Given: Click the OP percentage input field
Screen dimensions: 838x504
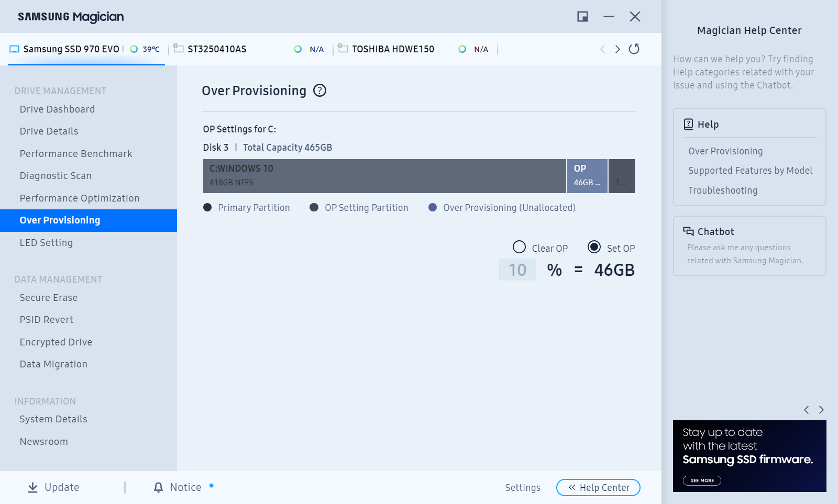Looking at the screenshot, I should click(517, 270).
